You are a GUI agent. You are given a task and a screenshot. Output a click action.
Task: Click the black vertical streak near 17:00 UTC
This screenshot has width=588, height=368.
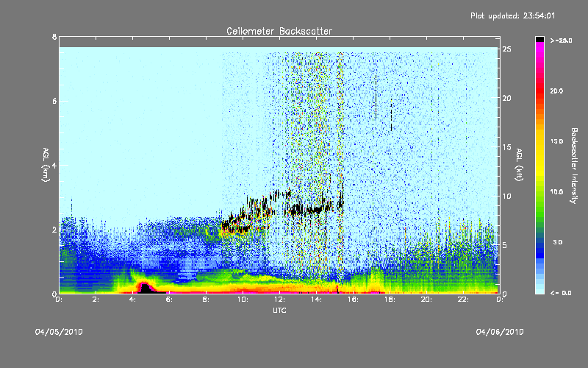pos(376,97)
